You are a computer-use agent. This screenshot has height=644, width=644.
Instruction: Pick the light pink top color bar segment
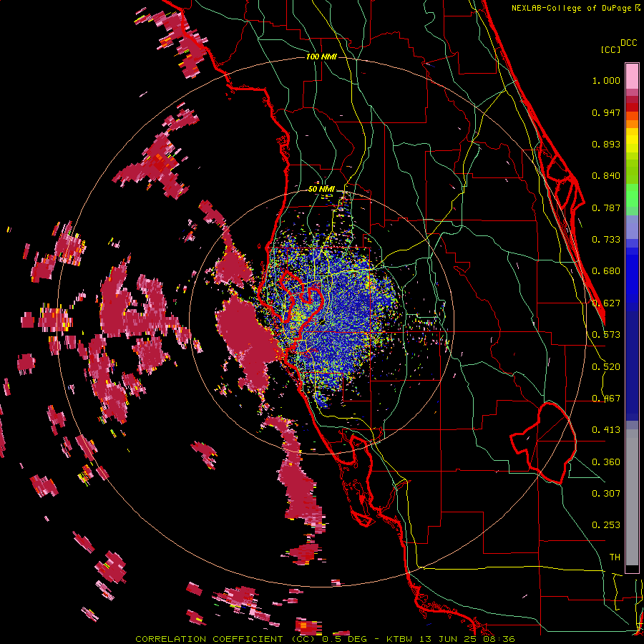632,76
